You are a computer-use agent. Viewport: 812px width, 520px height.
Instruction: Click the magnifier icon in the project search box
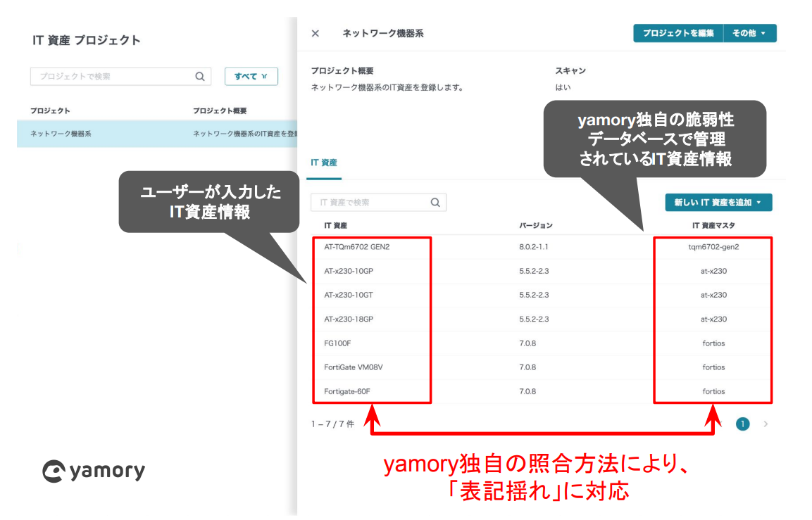click(200, 76)
